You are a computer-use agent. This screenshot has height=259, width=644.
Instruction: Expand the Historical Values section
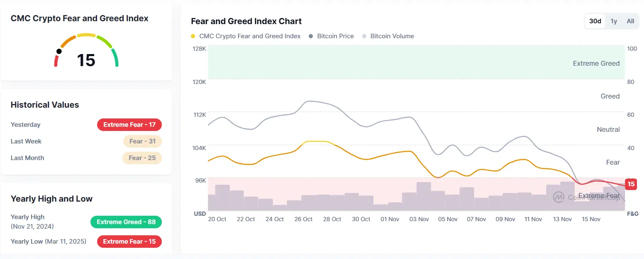pyautogui.click(x=44, y=105)
